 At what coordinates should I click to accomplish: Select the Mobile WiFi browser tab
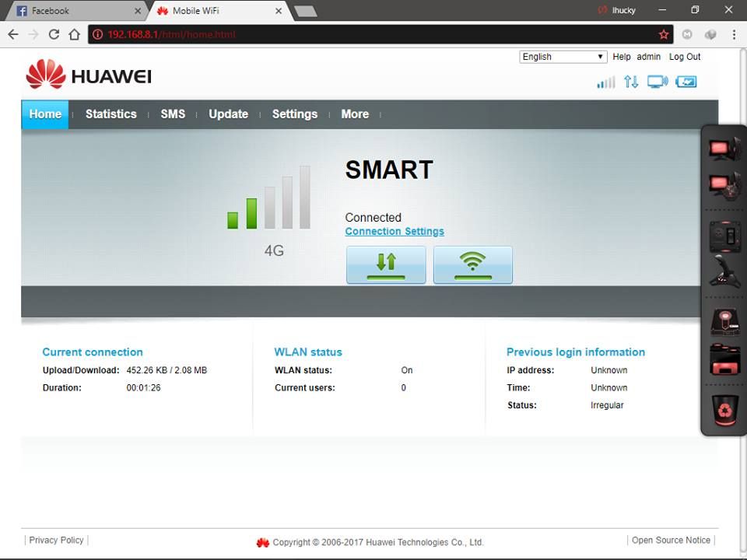tap(219, 10)
